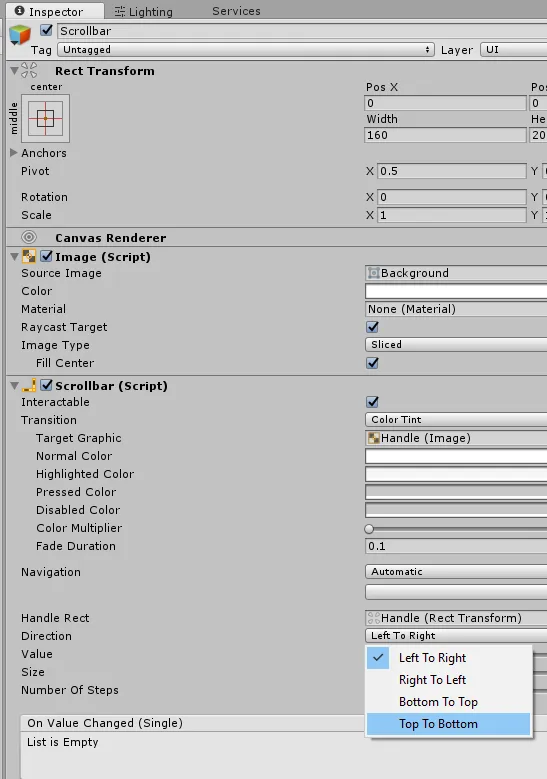Switch to the Services tab
This screenshot has width=547, height=779.
pyautogui.click(x=236, y=11)
